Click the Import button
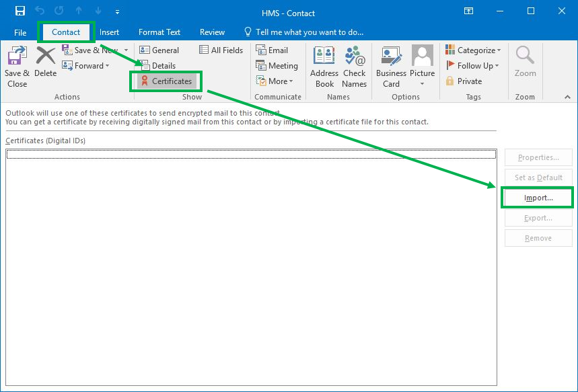Image resolution: width=578 pixels, height=392 pixels. tap(538, 197)
